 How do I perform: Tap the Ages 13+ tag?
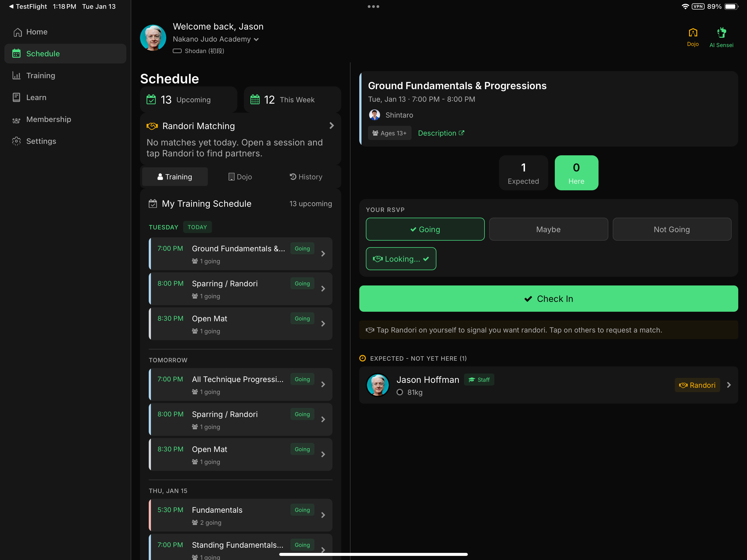click(x=390, y=133)
